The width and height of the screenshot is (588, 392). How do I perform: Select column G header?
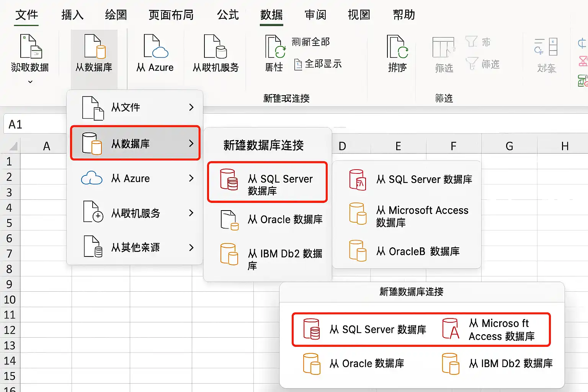(509, 146)
